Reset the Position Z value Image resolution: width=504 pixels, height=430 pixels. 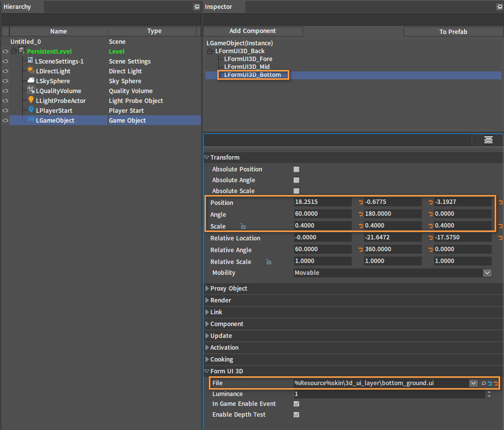[x=501, y=202]
